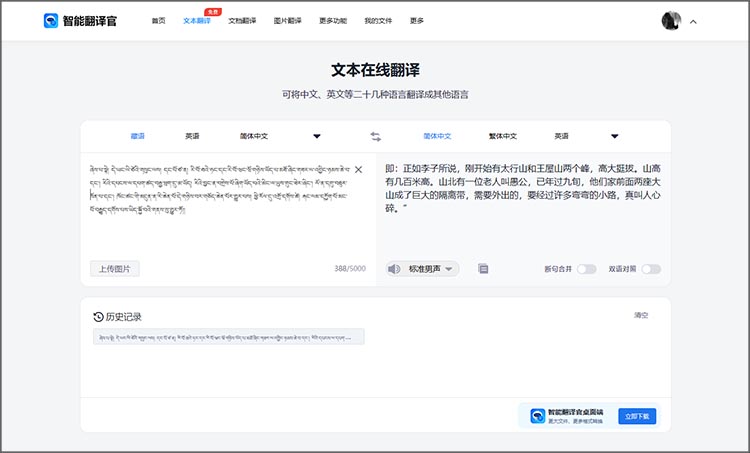Expand the account menu chevron
This screenshot has height=453, width=750.
693,21
